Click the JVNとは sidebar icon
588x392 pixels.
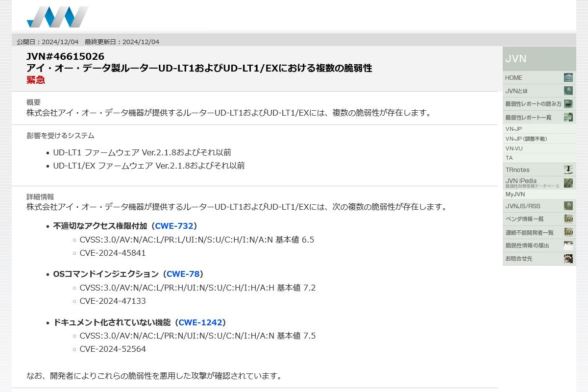pos(568,91)
